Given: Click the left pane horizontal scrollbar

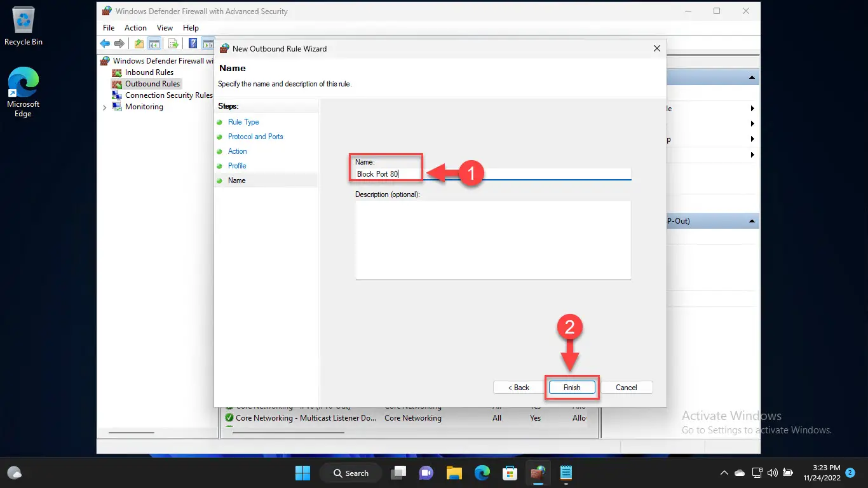Looking at the screenshot, I should 132,433.
